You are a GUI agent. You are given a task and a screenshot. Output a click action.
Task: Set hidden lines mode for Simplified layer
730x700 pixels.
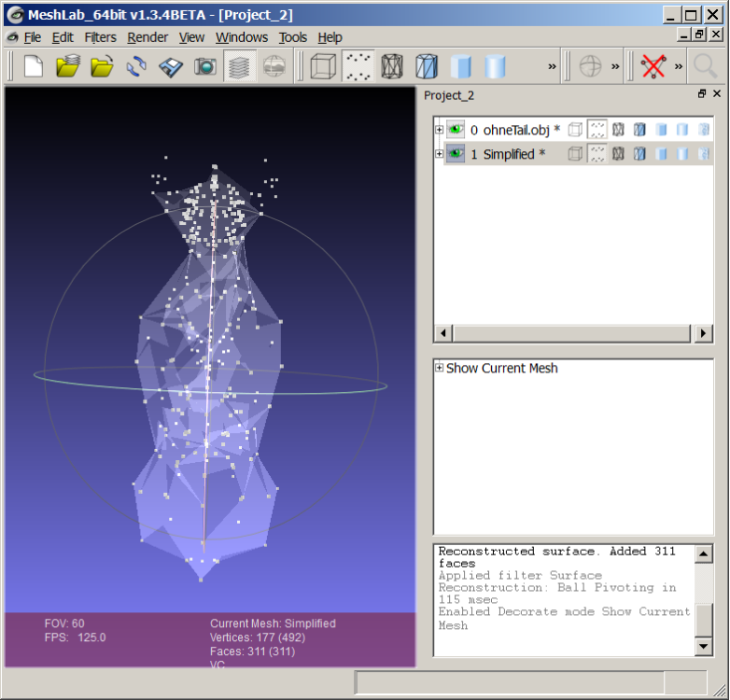pyautogui.click(x=639, y=154)
